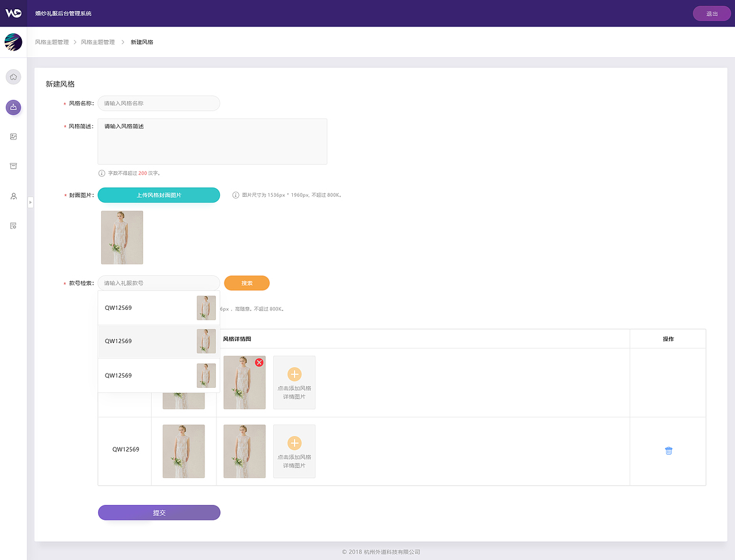
Task: Remove detail image with red X icon
Action: [x=259, y=362]
